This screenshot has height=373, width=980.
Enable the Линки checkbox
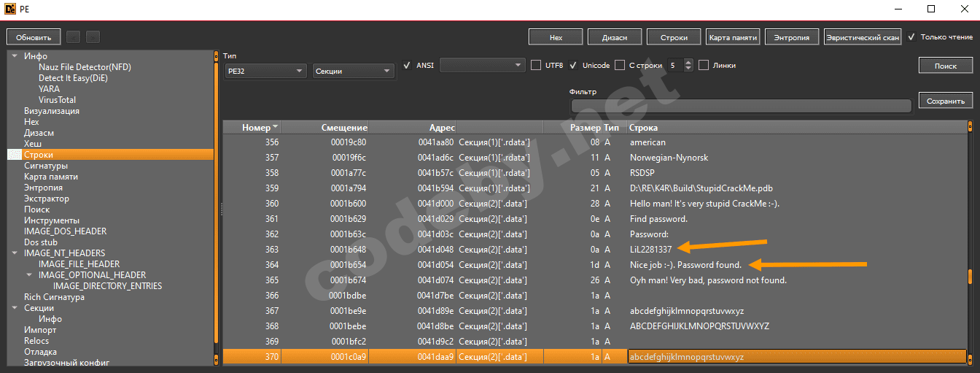(704, 65)
